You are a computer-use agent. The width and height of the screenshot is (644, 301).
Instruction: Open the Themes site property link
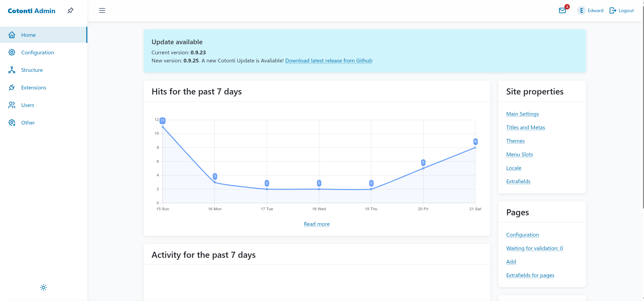515,141
